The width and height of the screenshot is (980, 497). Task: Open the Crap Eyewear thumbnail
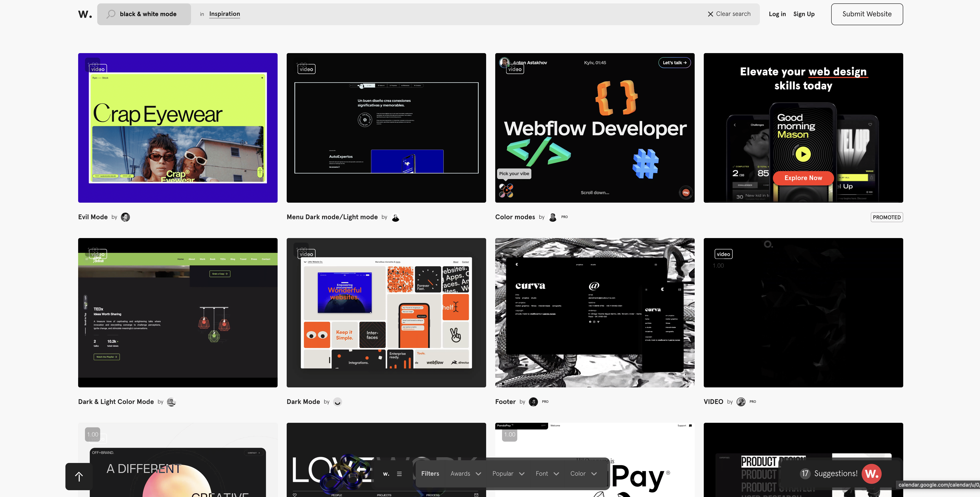click(178, 128)
